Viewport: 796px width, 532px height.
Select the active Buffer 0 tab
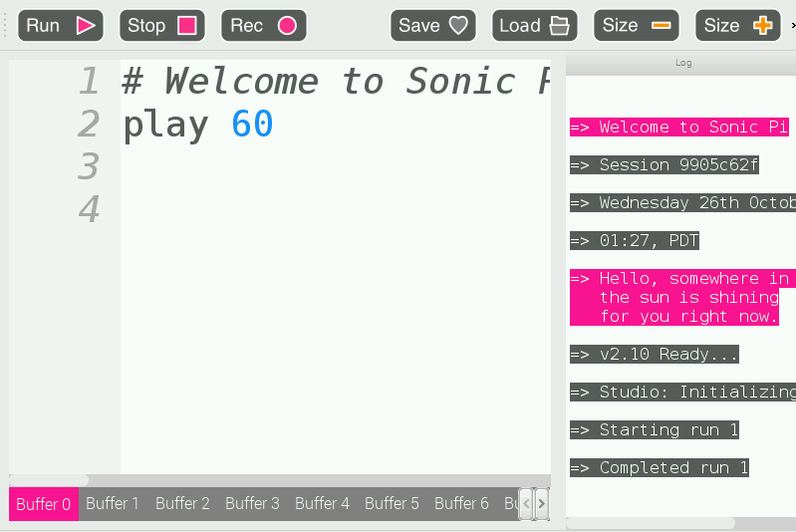pyautogui.click(x=44, y=504)
